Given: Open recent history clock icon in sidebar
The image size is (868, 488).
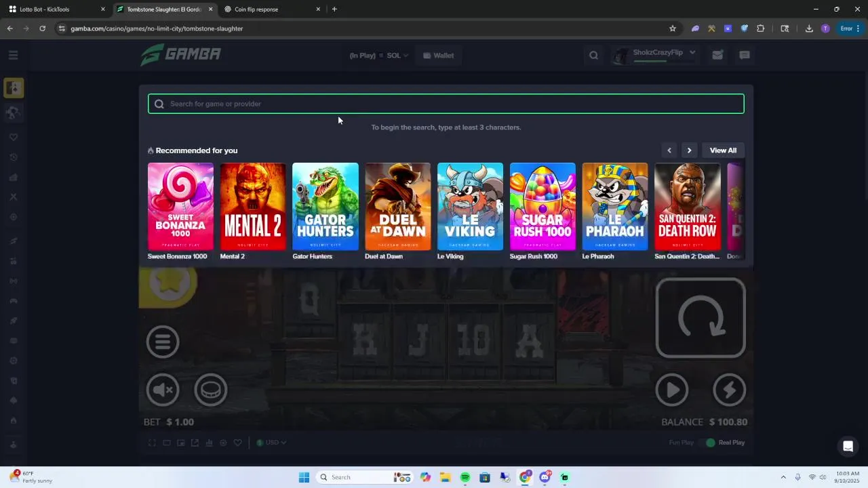Looking at the screenshot, I should [14, 157].
